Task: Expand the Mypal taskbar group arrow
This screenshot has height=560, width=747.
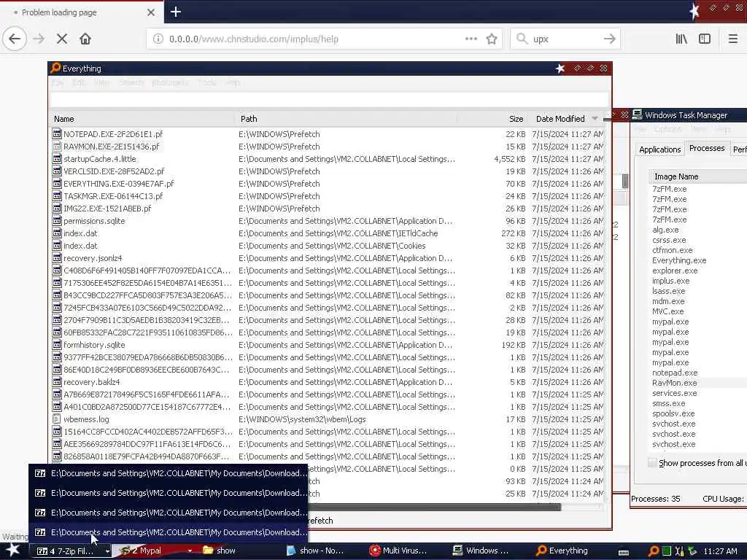Action: [190, 551]
